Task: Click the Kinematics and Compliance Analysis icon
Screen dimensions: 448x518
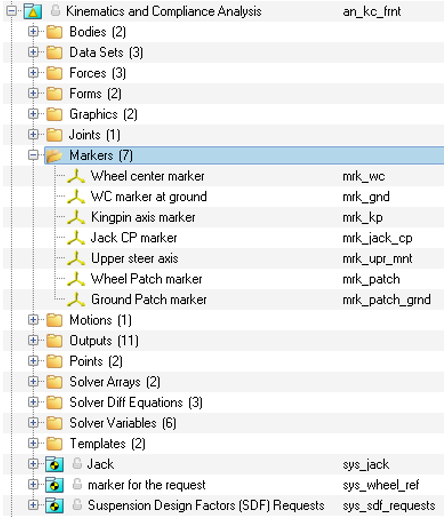Action: 33,11
